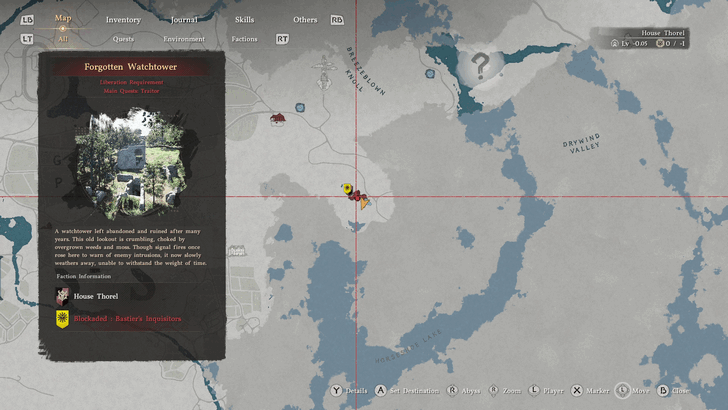Click the Horseshoe Lake map label
Screen dimensions: 728x410
(x=409, y=346)
